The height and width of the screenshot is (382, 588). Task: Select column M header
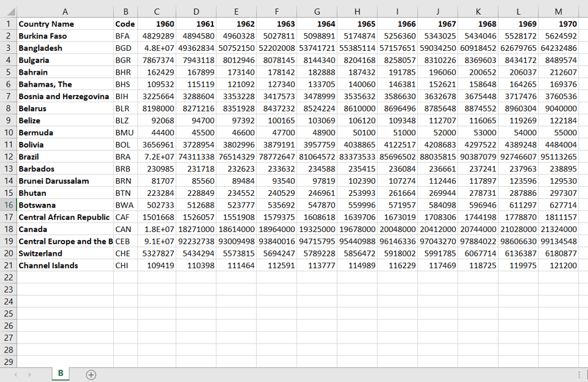tap(559, 12)
